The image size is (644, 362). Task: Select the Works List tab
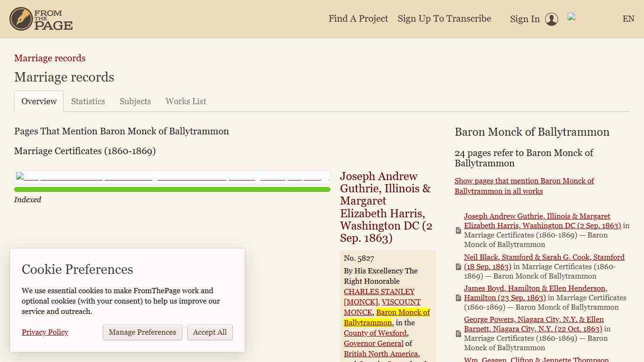pos(186,101)
